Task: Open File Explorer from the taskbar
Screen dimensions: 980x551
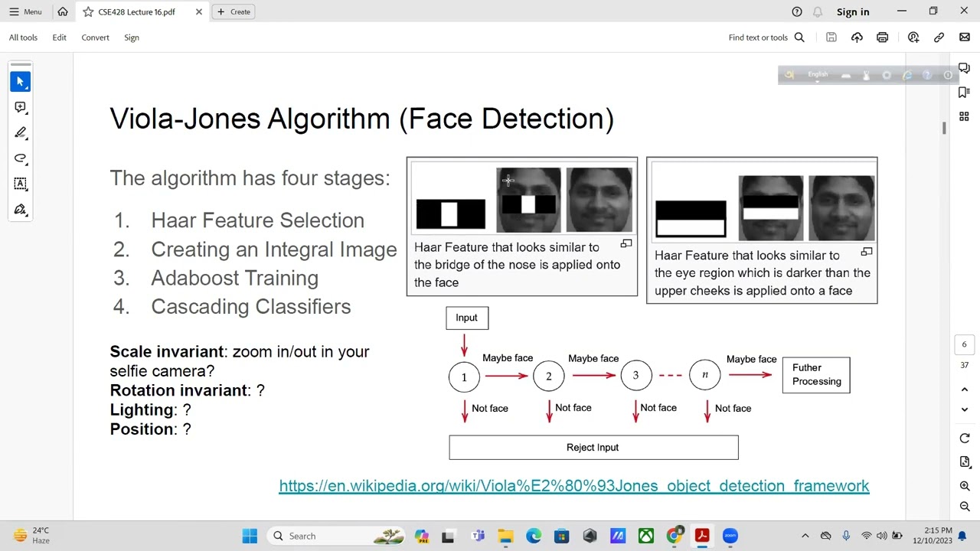Action: click(x=505, y=536)
